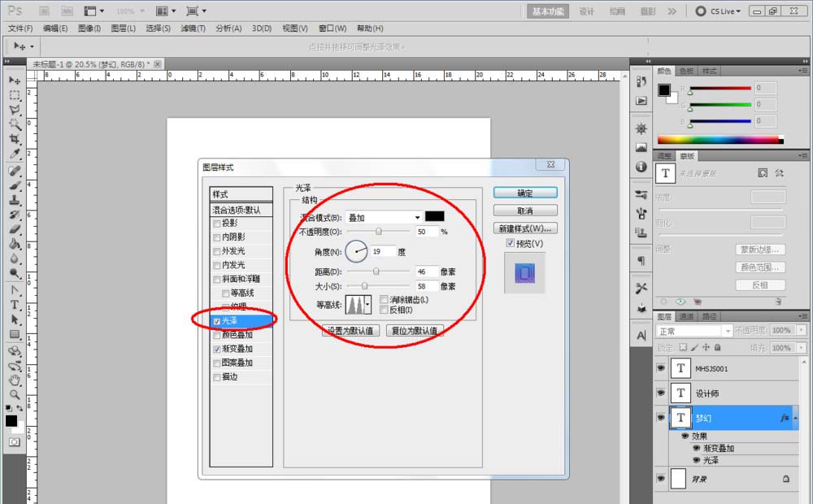The height and width of the screenshot is (504, 813).
Task: Hide the MHSJS001 text layer
Action: [660, 368]
